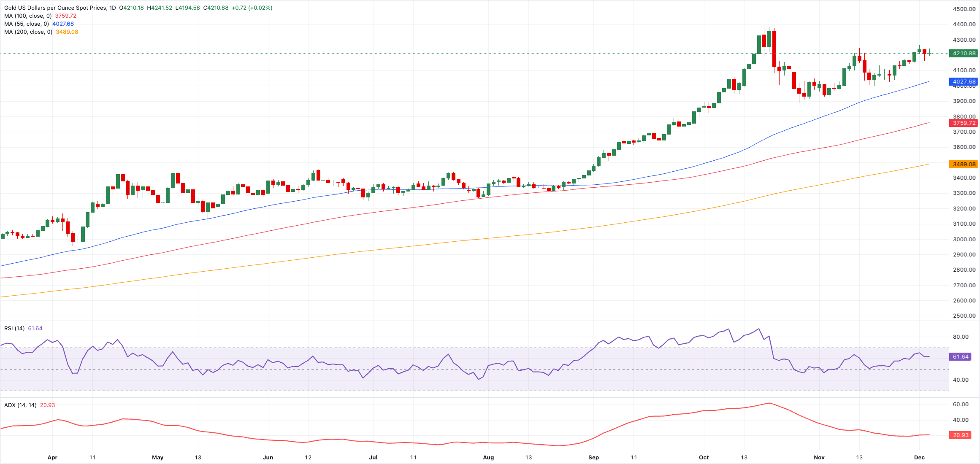The height and width of the screenshot is (464, 980).
Task: Click the purple 61.64 RSI value tag
Action: click(x=960, y=356)
